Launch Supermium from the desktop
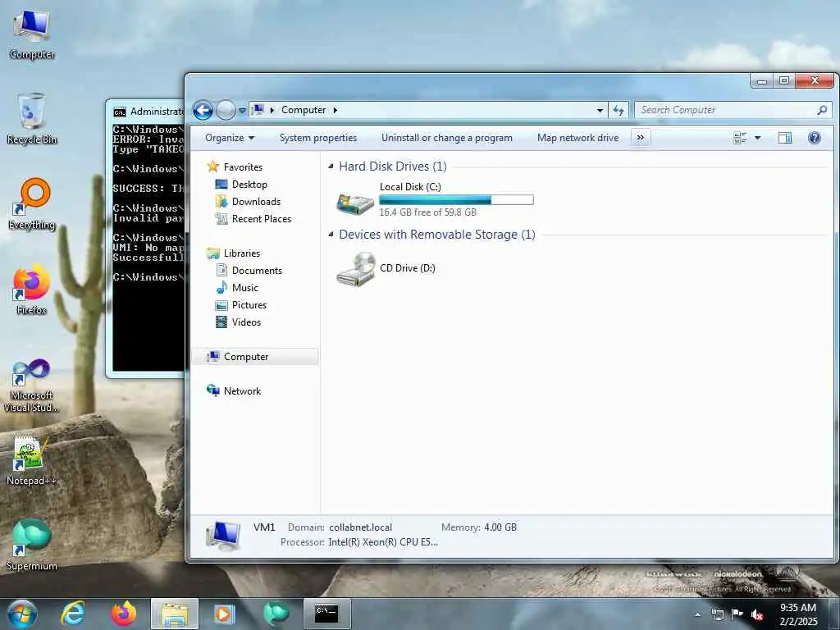The image size is (840, 630). pos(31,545)
